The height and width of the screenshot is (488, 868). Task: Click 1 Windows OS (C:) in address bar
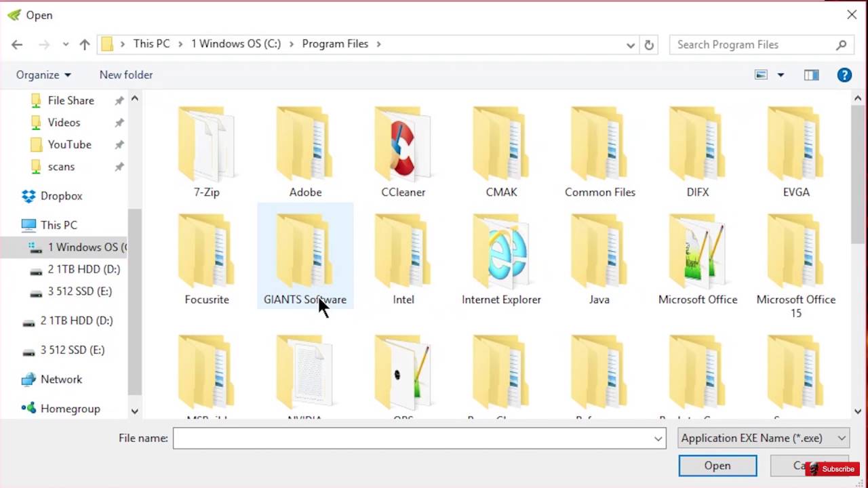point(236,44)
